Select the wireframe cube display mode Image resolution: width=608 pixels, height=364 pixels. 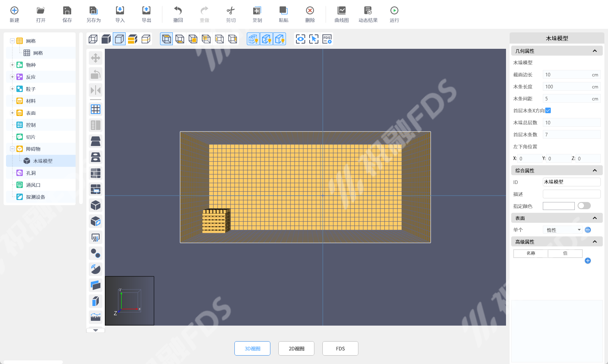click(93, 39)
